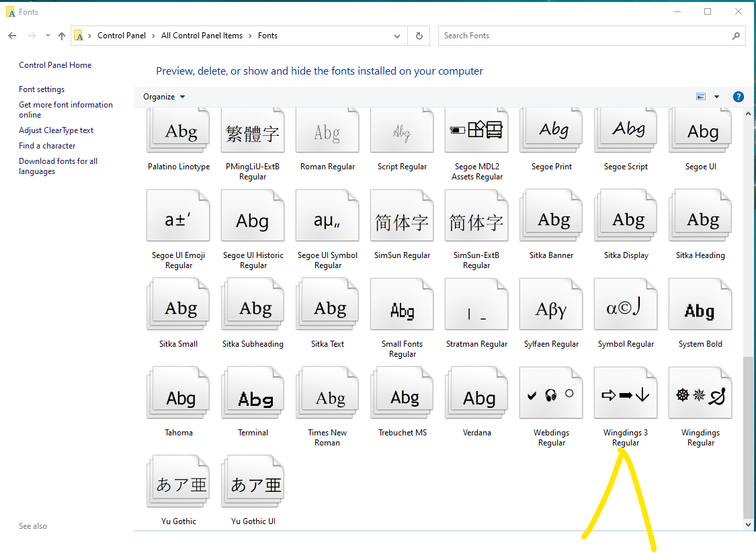Click the search magnifier icon
Screen dimensions: 756x553
(736, 36)
